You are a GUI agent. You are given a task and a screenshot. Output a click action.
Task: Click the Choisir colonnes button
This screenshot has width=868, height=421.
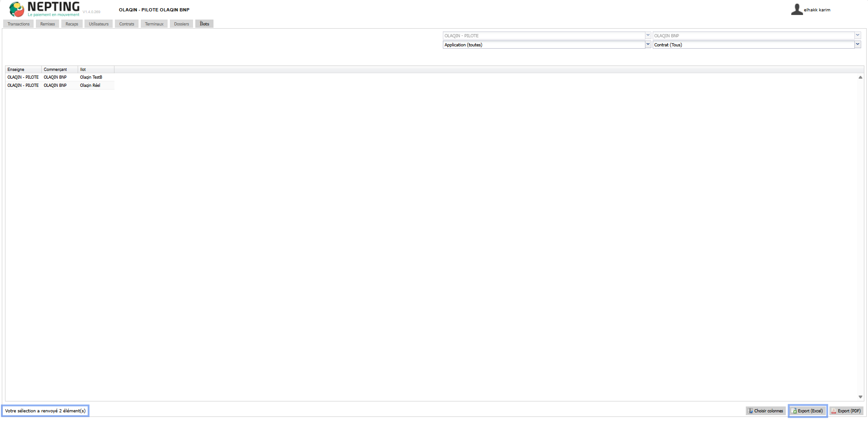coord(765,411)
